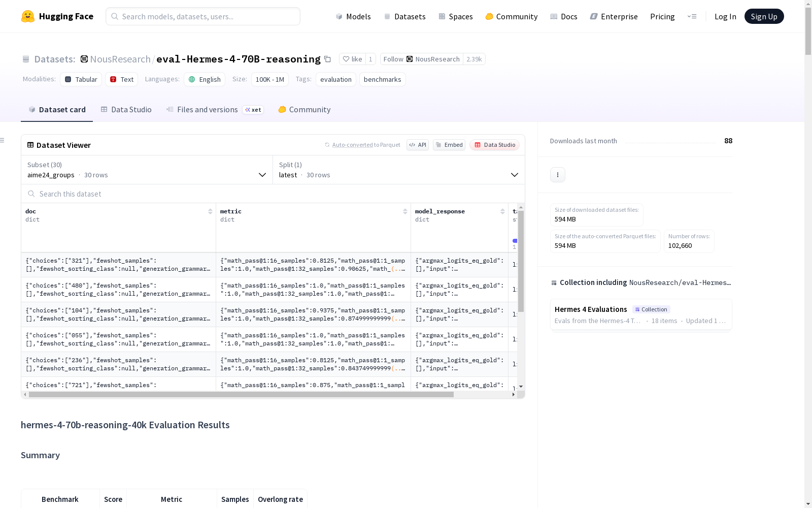Click the Embed button
812x508 pixels.
pyautogui.click(x=449, y=145)
